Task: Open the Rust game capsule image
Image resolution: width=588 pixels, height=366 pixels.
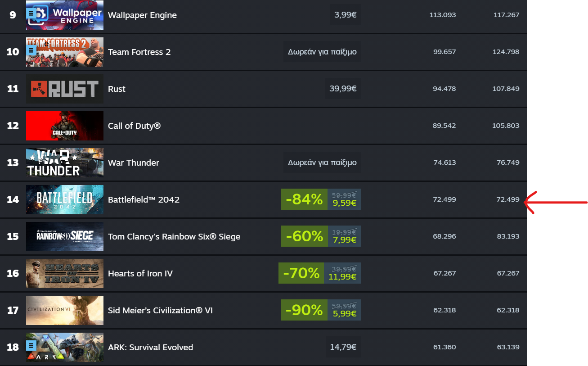Action: click(65, 89)
